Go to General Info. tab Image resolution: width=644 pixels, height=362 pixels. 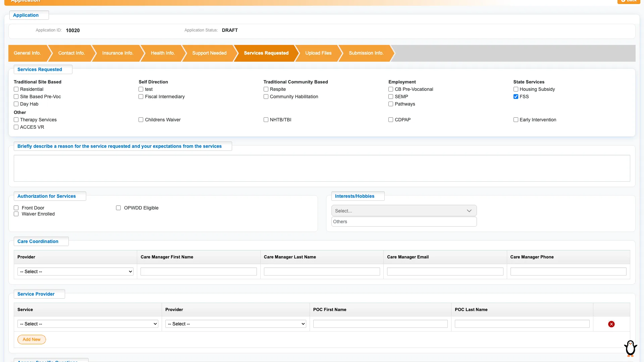click(27, 53)
